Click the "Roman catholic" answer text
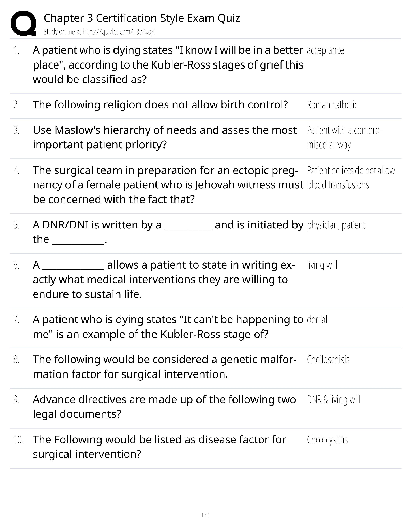The height and width of the screenshot is (532, 411). [x=332, y=105]
